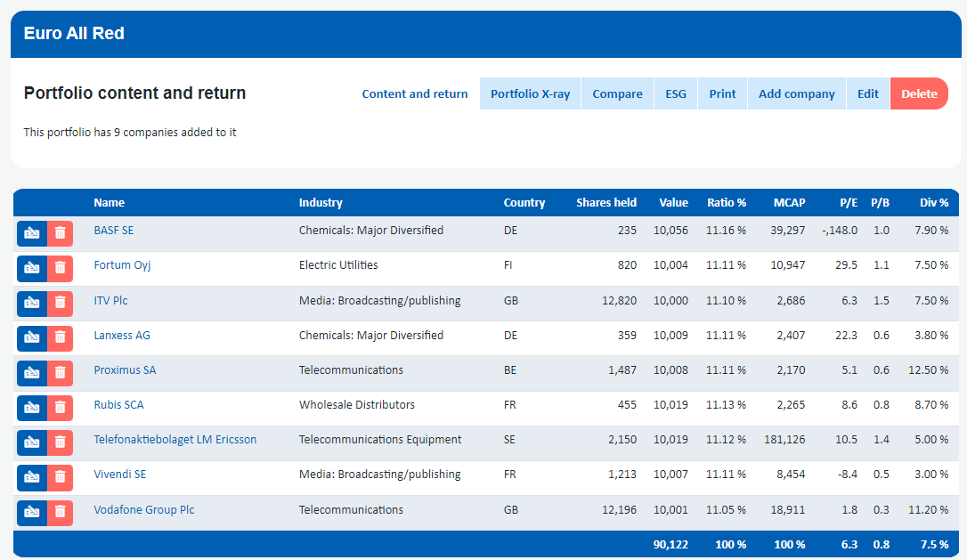Open the Fortum Oyj company link
This screenshot has width=967, height=560.
[122, 265]
